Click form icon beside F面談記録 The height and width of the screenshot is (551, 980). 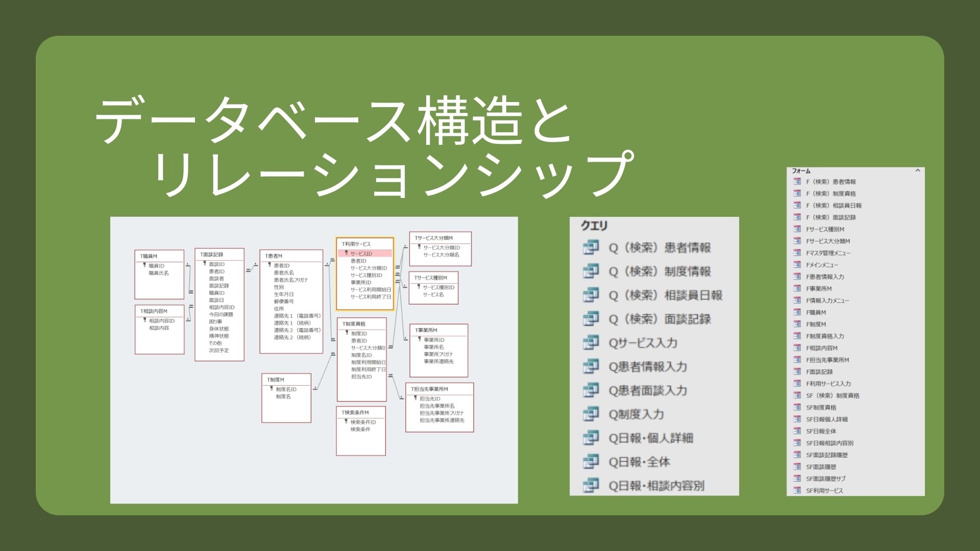(797, 372)
